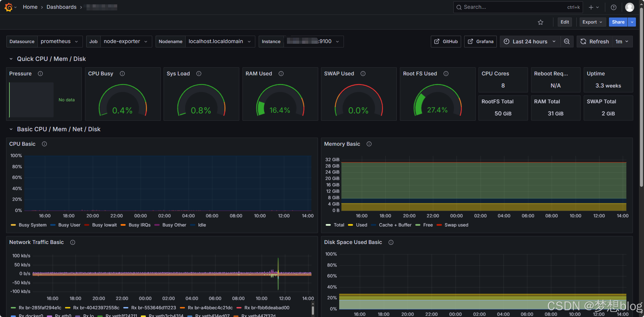Click the RAM Total 31 GiB stat

point(555,108)
